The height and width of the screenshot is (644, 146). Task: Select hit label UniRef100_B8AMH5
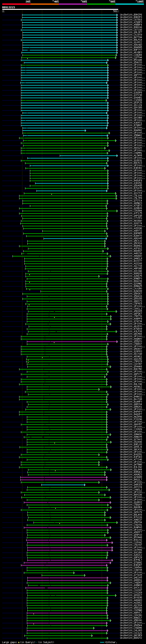coord(131,48)
